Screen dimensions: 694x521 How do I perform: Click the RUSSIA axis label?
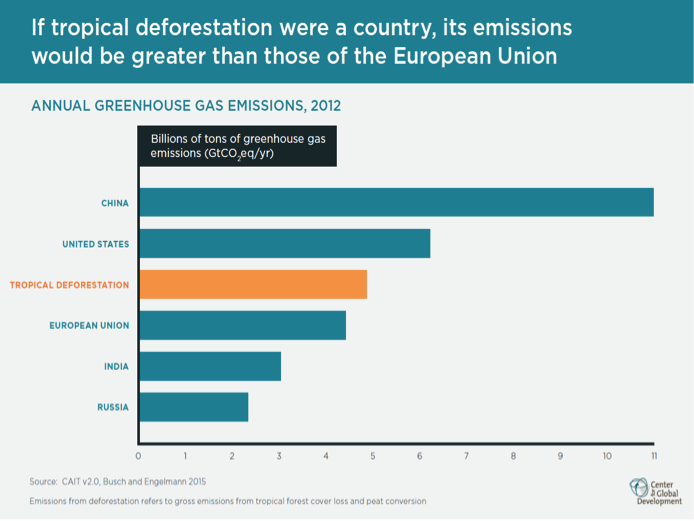[x=113, y=407]
